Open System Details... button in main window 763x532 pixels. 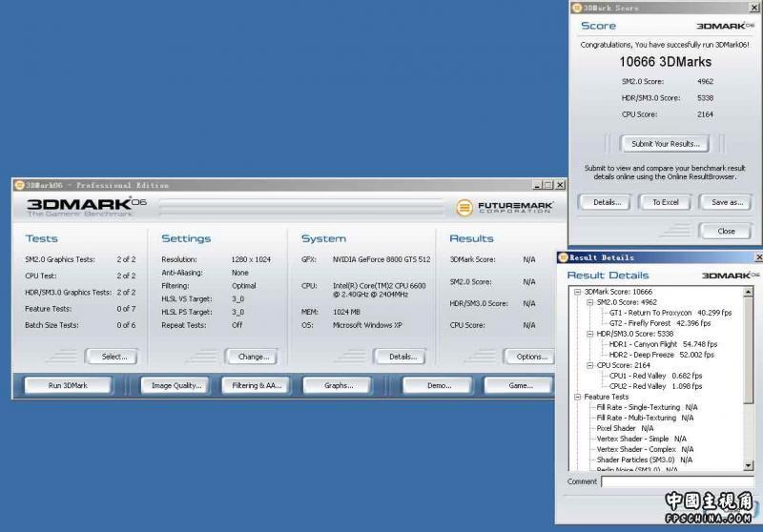[401, 357]
